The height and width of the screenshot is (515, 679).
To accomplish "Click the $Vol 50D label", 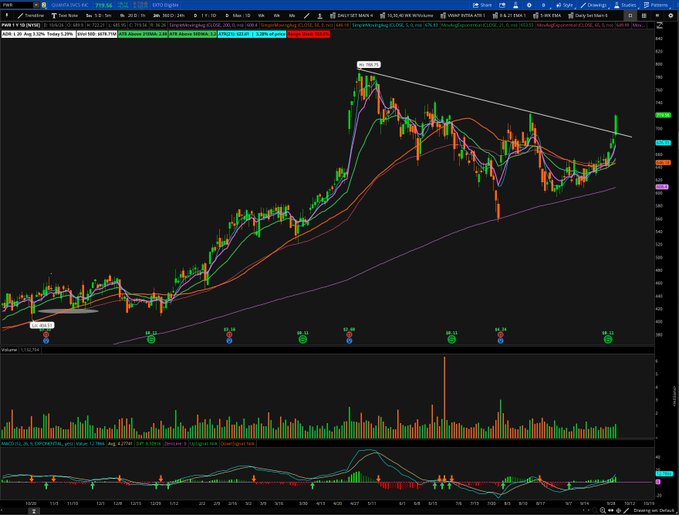I will click(x=97, y=34).
